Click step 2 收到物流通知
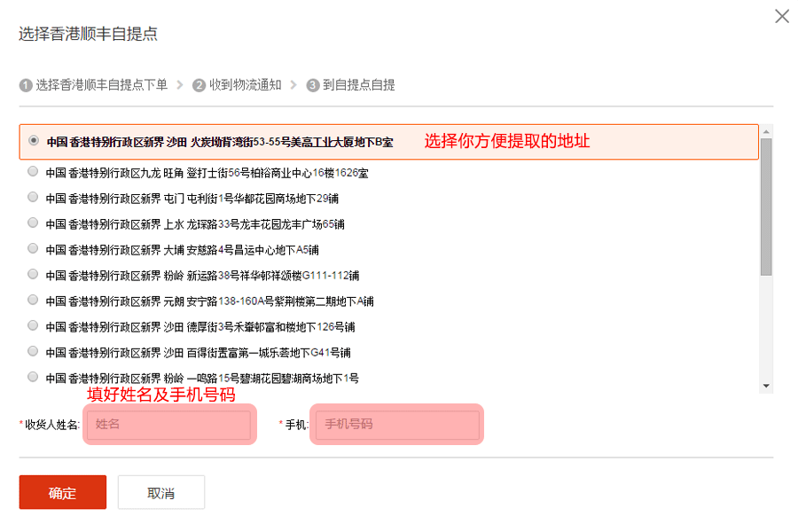798x532 pixels. click(237, 85)
